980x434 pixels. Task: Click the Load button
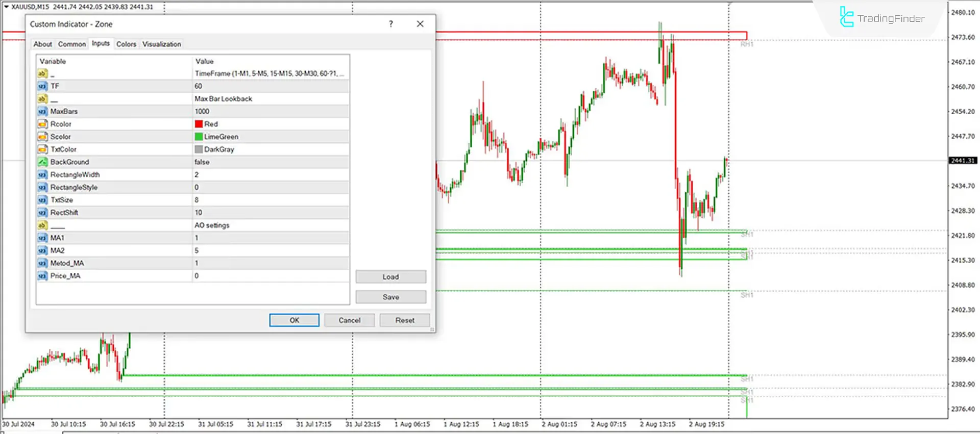(390, 277)
